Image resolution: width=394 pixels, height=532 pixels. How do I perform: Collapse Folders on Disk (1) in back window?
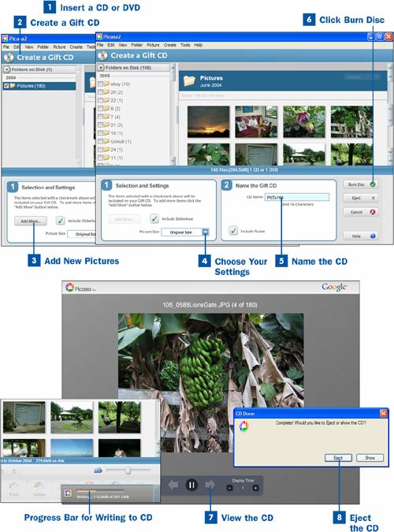coord(6,69)
